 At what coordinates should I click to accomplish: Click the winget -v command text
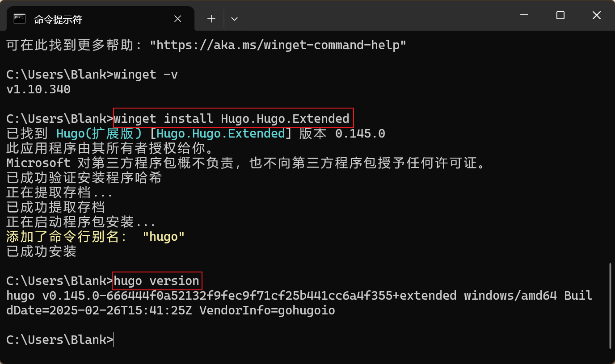[x=146, y=75]
